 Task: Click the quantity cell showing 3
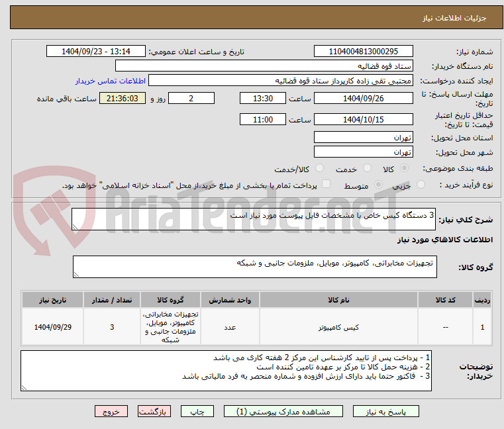[112, 327]
